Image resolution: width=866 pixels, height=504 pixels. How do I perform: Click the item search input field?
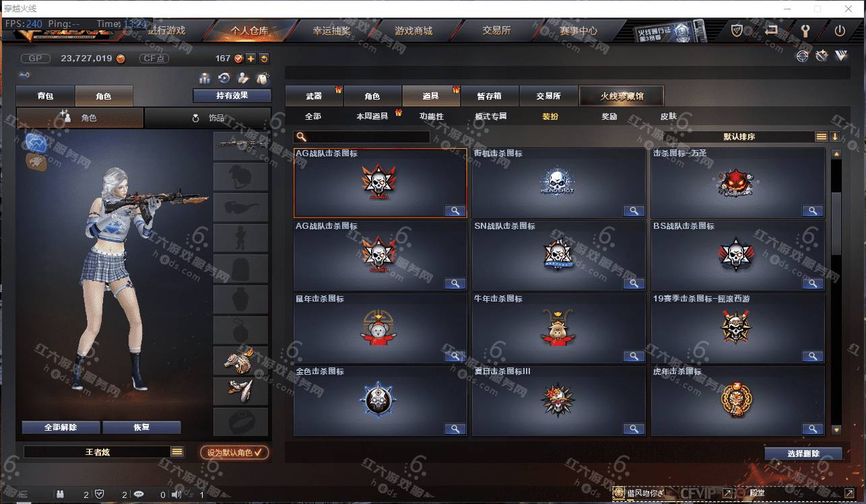coord(362,137)
